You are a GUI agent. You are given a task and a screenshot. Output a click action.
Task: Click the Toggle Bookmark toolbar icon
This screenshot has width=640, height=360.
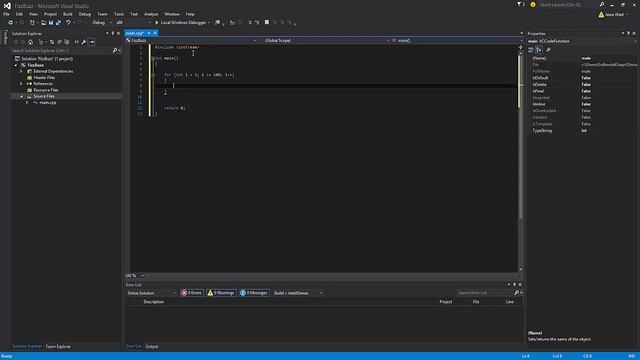point(267,22)
